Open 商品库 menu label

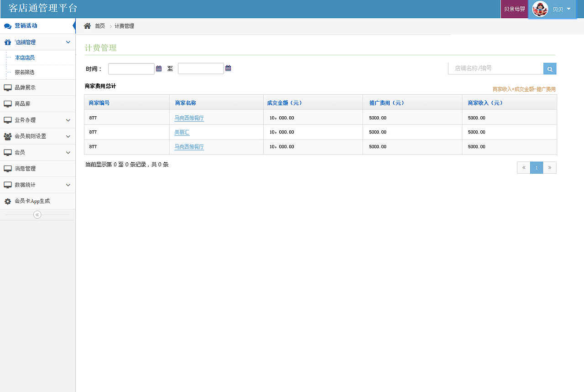pos(22,104)
